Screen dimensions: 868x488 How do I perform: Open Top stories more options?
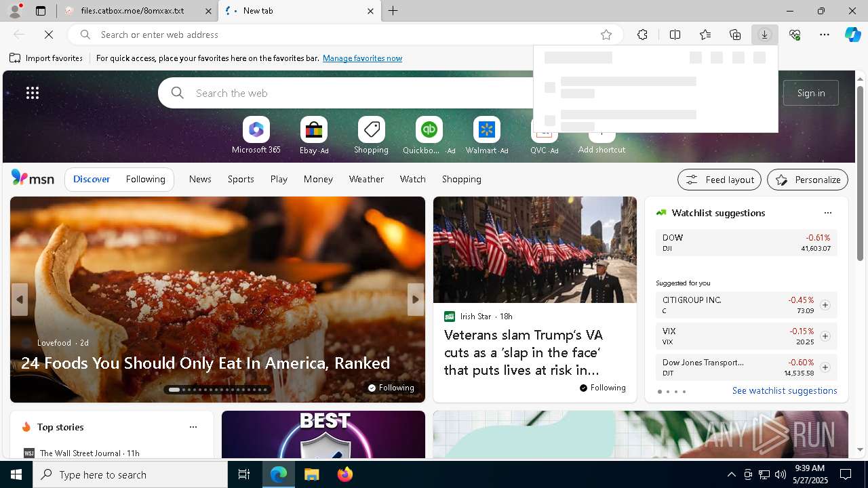tap(193, 427)
